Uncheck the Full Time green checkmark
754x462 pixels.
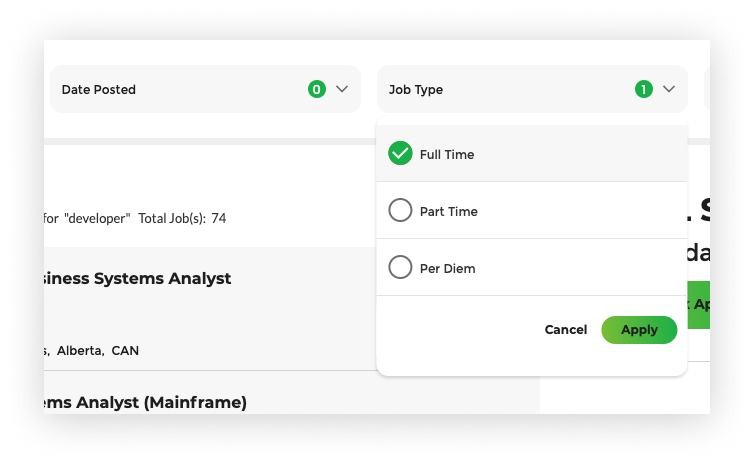click(400, 154)
